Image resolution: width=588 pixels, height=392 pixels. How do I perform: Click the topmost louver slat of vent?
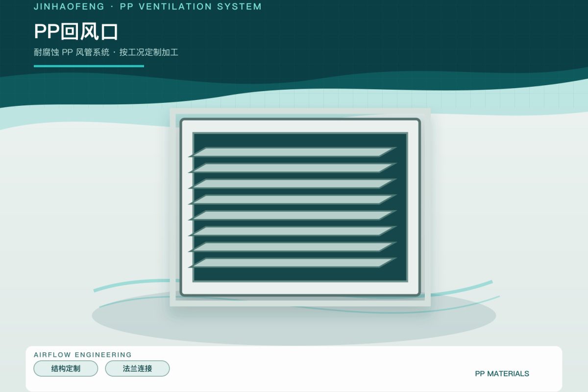tap(293, 152)
